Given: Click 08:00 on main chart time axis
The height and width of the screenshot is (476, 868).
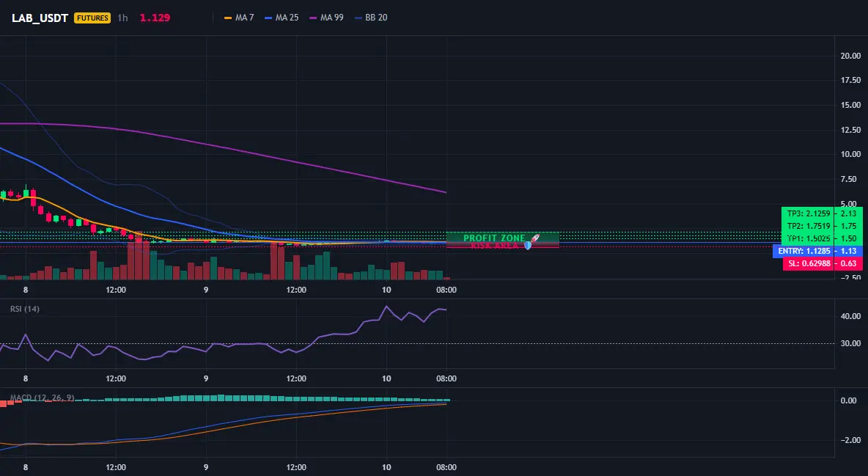Looking at the screenshot, I should click(446, 290).
